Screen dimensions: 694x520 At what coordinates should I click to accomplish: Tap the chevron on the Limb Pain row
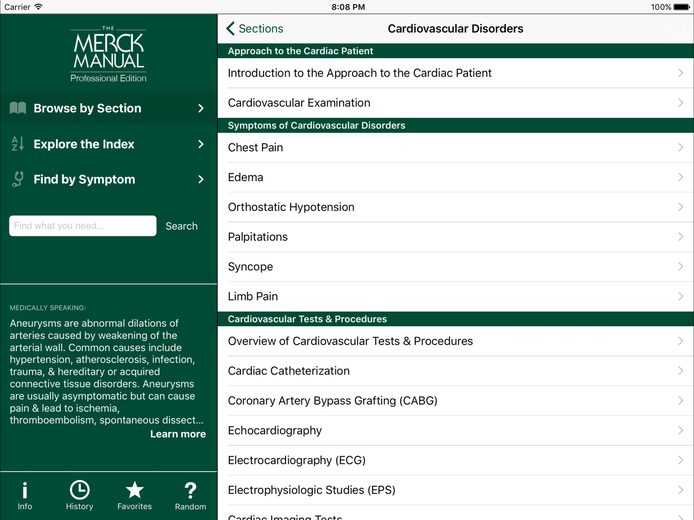pos(681,296)
